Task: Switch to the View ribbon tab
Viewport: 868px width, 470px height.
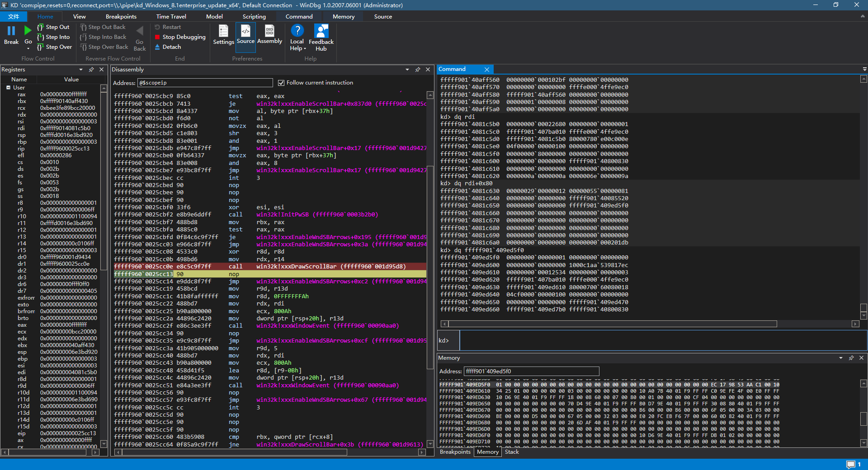Action: (80, 17)
